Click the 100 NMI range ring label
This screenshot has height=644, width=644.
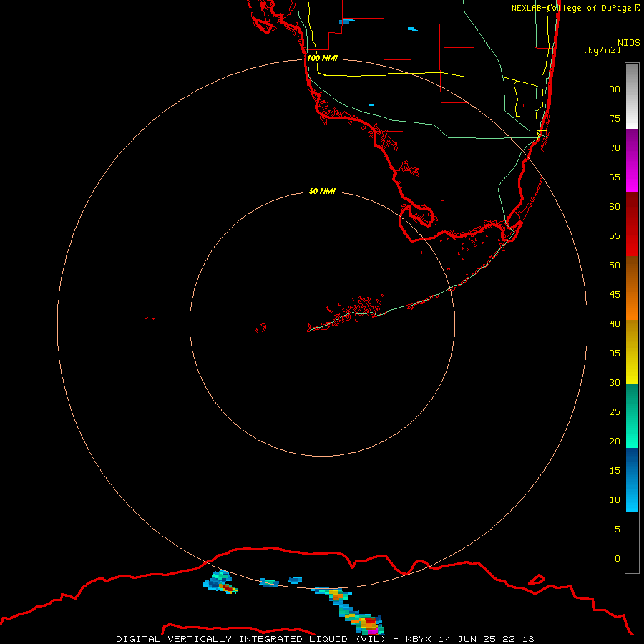tap(322, 58)
